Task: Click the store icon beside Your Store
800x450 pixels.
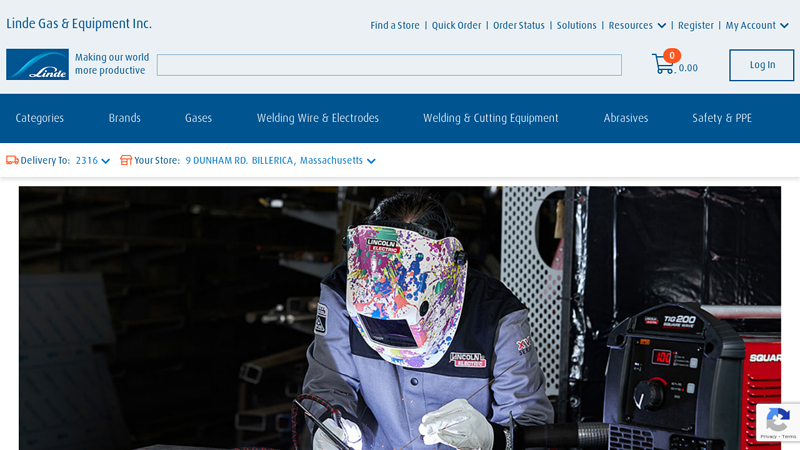Action: coord(126,160)
